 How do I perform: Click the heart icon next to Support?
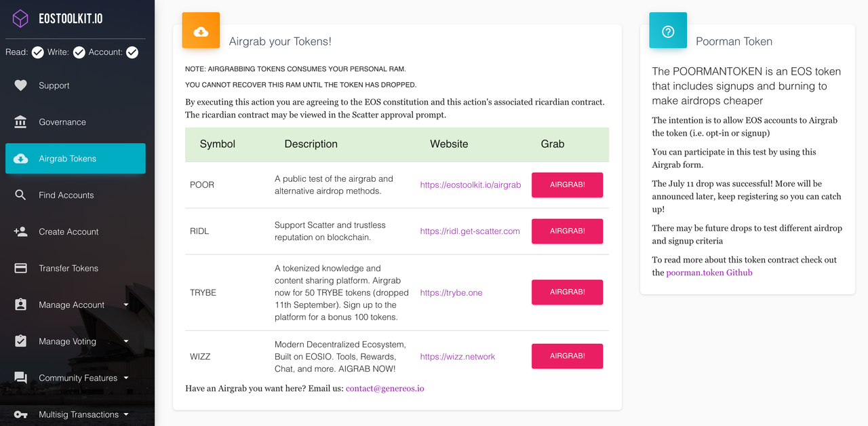pos(21,85)
